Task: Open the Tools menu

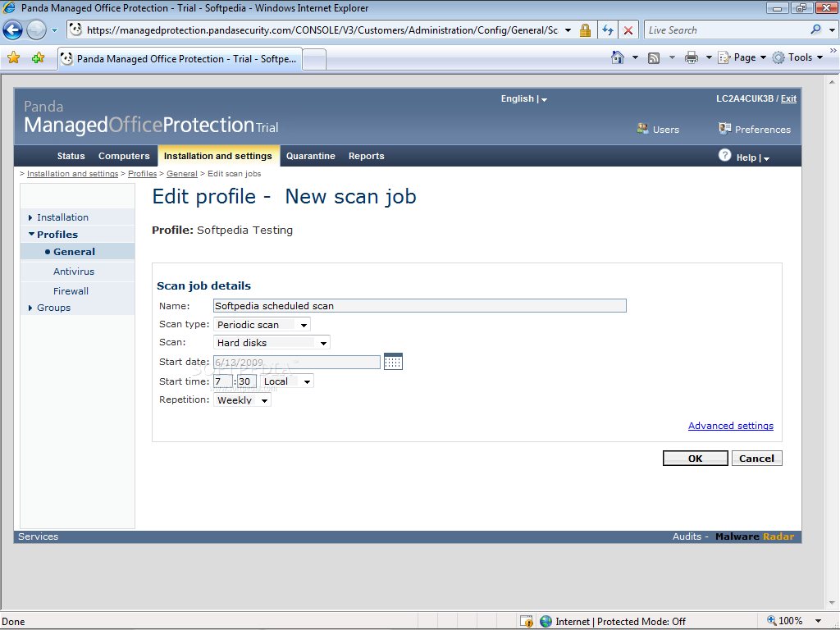Action: 797,57
